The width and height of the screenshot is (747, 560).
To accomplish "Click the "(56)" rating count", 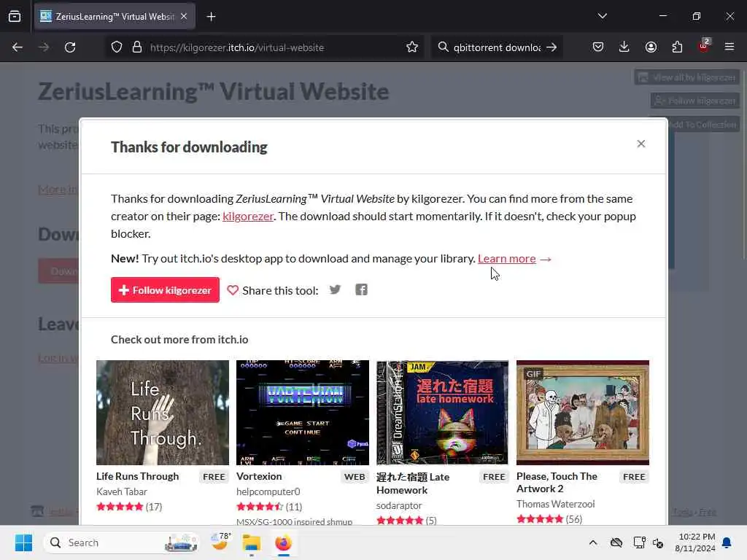I will (x=574, y=519).
